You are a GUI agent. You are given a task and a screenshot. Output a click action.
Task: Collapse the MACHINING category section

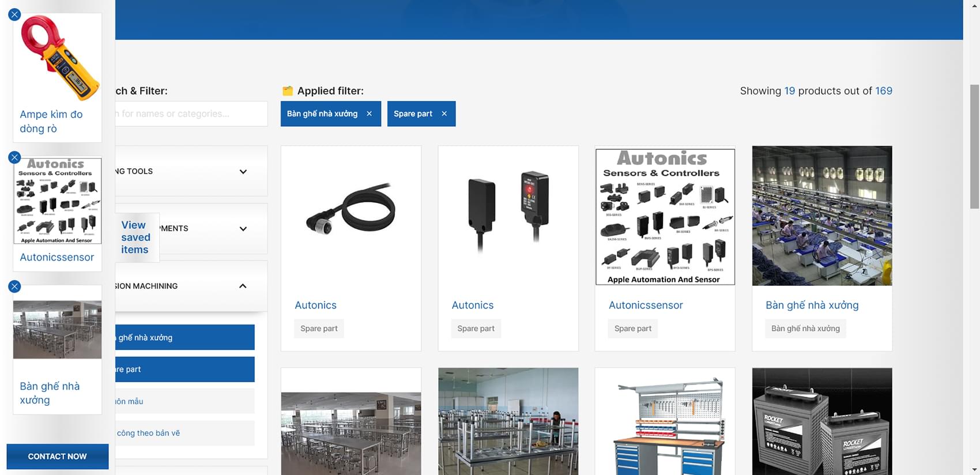[243, 286]
